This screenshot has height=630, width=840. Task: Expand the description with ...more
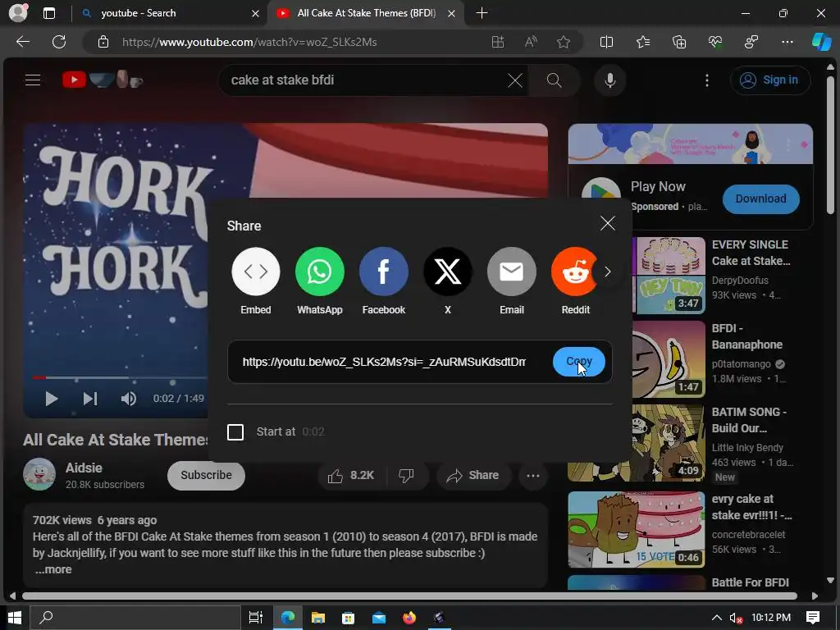tap(53, 569)
